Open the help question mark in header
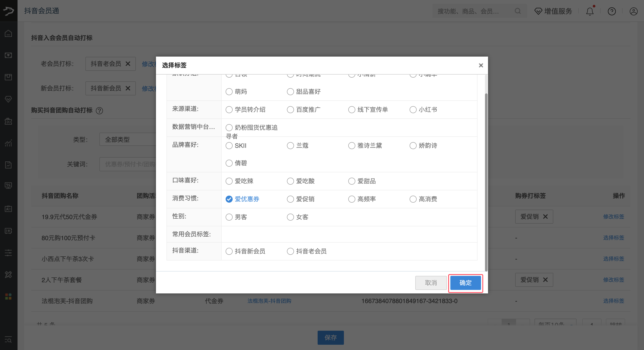The width and height of the screenshot is (644, 350). pyautogui.click(x=612, y=11)
